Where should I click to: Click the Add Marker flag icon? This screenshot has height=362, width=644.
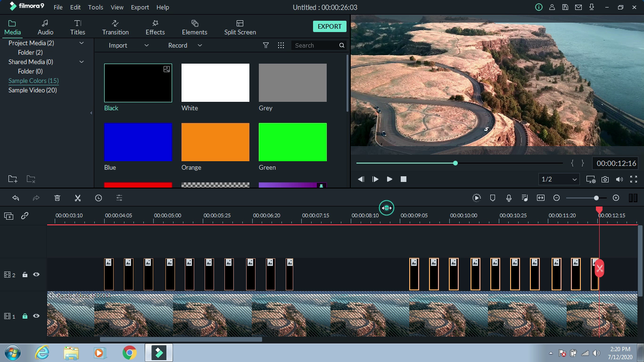click(x=493, y=198)
